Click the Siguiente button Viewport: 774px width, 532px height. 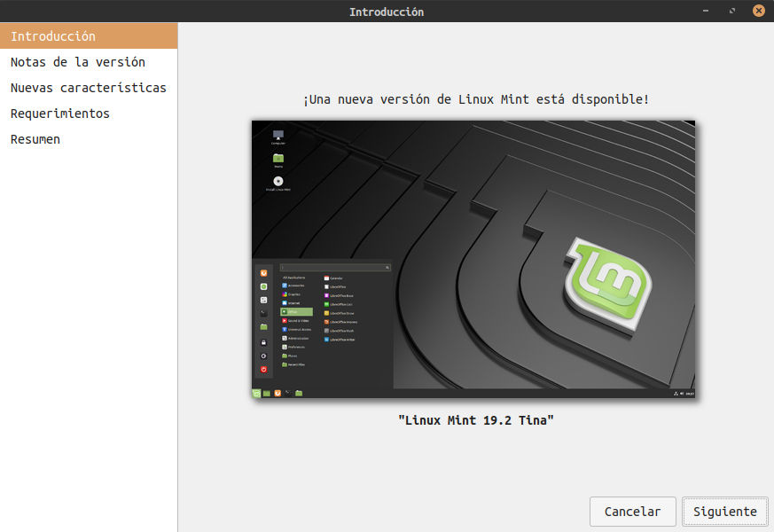724,512
